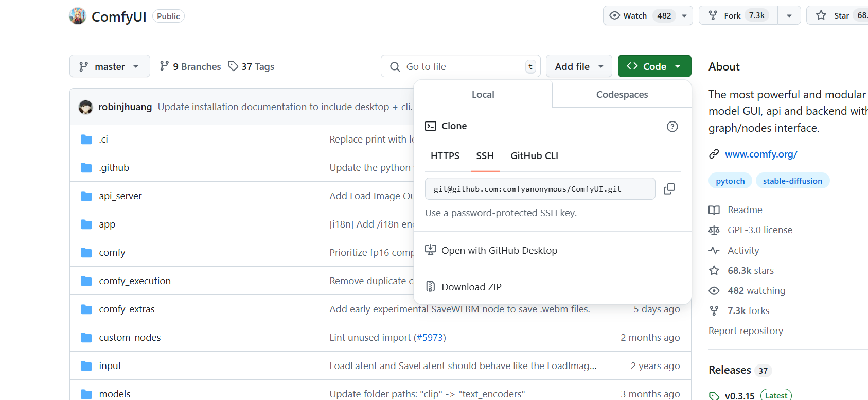Click Report repository link
This screenshot has height=400, width=868.
746,331
